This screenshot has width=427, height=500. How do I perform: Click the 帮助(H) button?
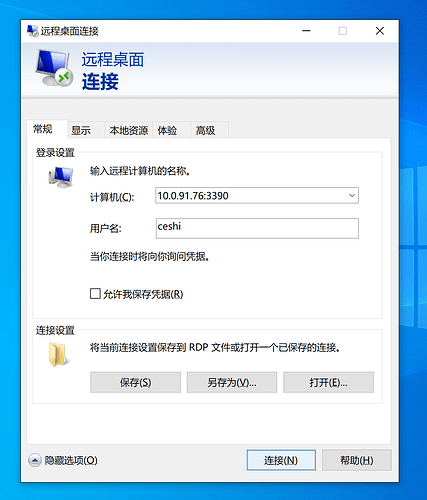click(357, 460)
